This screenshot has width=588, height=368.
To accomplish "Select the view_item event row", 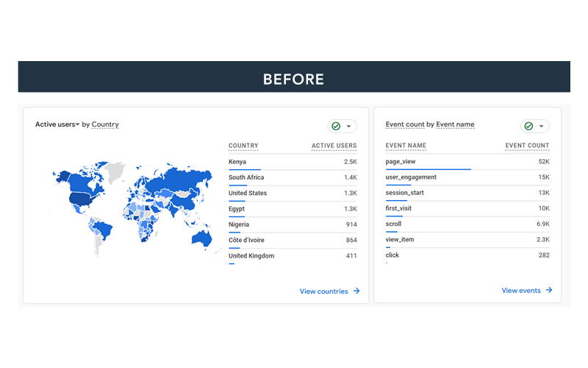I will click(467, 240).
